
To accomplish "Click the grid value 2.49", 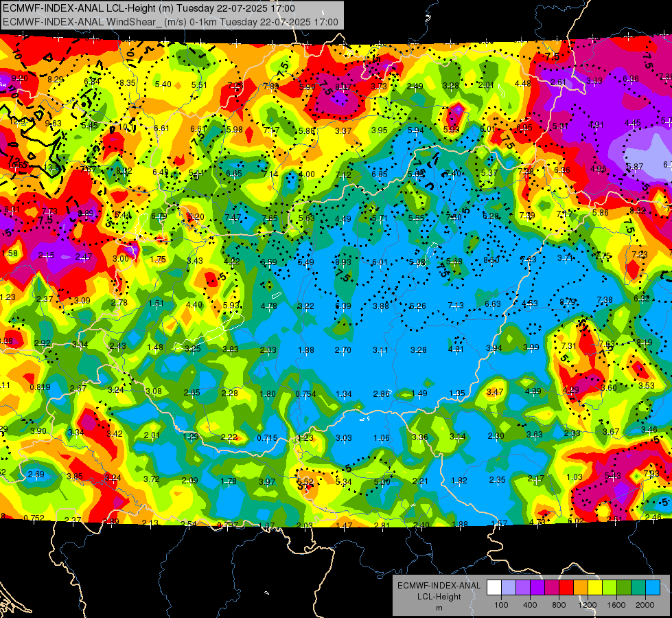I will tap(415, 87).
